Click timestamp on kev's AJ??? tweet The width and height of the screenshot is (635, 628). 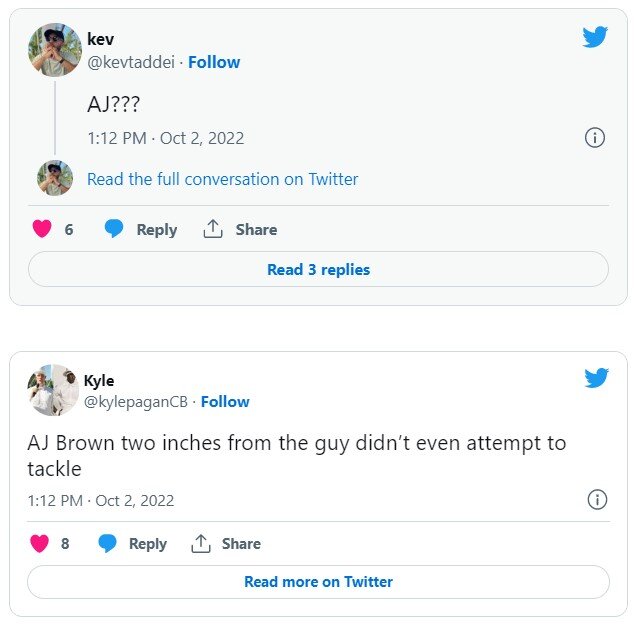165,138
